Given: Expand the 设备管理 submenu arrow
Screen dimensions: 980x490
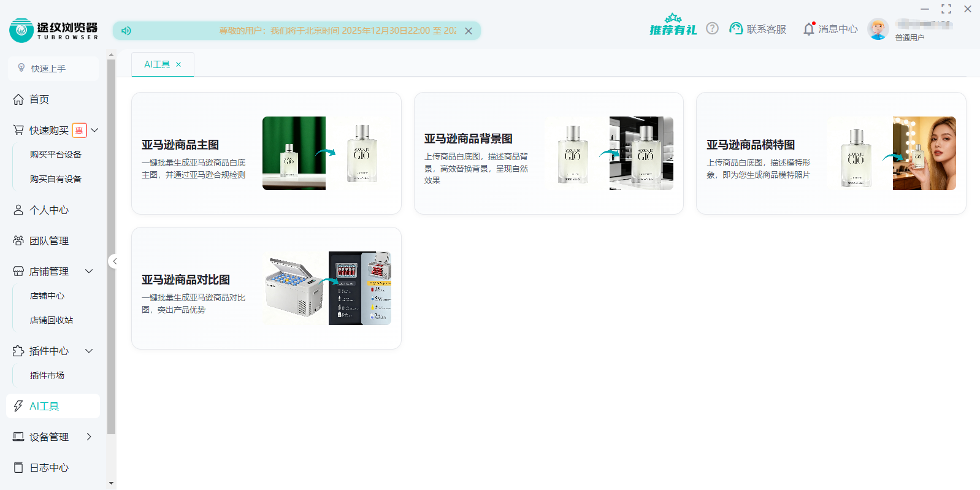Looking at the screenshot, I should pyautogui.click(x=89, y=437).
